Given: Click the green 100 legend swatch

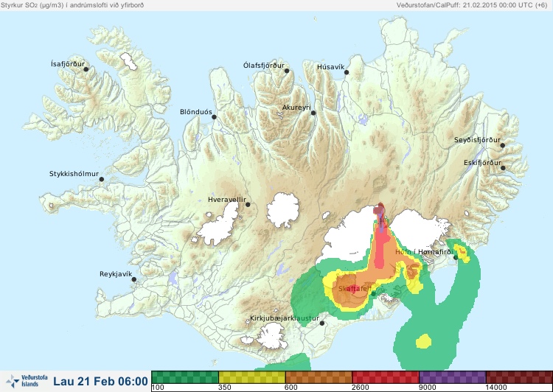Looking at the screenshot, I should [x=185, y=377].
